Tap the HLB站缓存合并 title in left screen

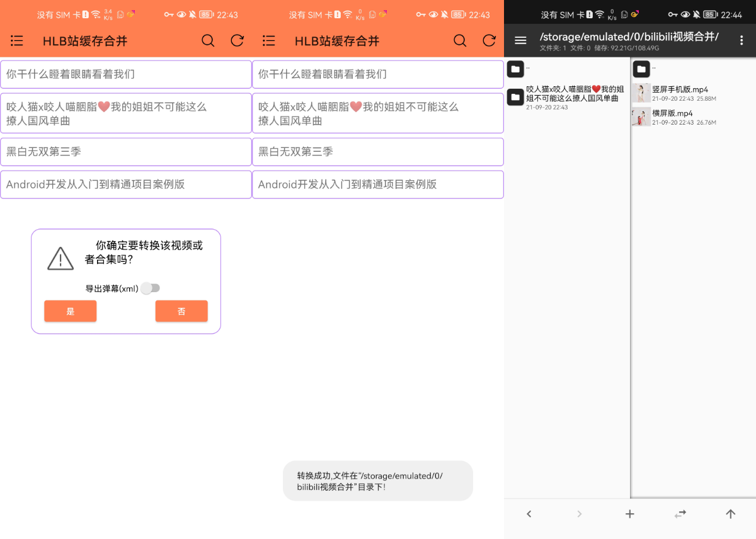pyautogui.click(x=85, y=41)
